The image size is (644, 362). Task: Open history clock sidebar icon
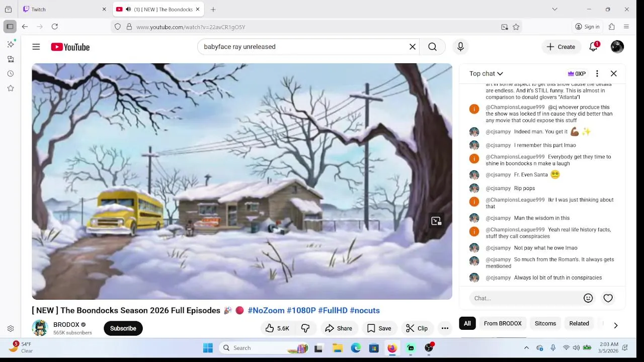(11, 73)
